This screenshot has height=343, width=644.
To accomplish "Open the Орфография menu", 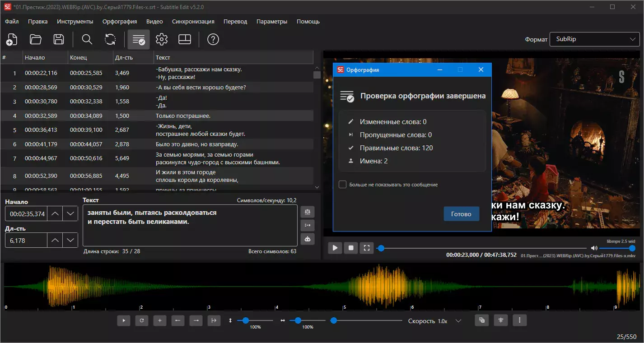I will (x=120, y=21).
